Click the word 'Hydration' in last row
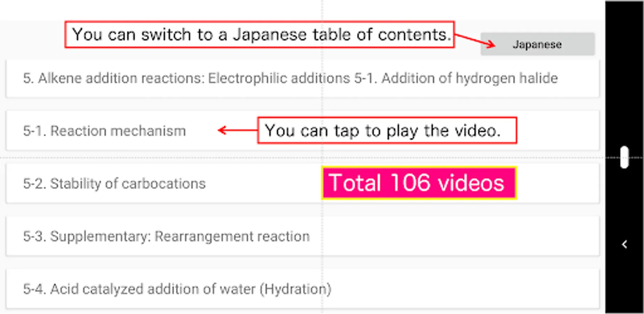The height and width of the screenshot is (314, 644). (296, 289)
